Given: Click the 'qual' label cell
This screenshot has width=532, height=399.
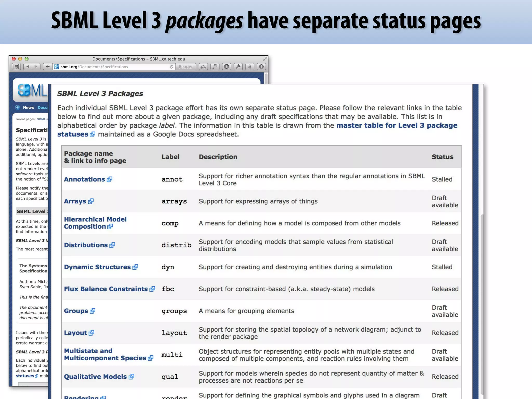Looking at the screenshot, I should [x=170, y=377].
